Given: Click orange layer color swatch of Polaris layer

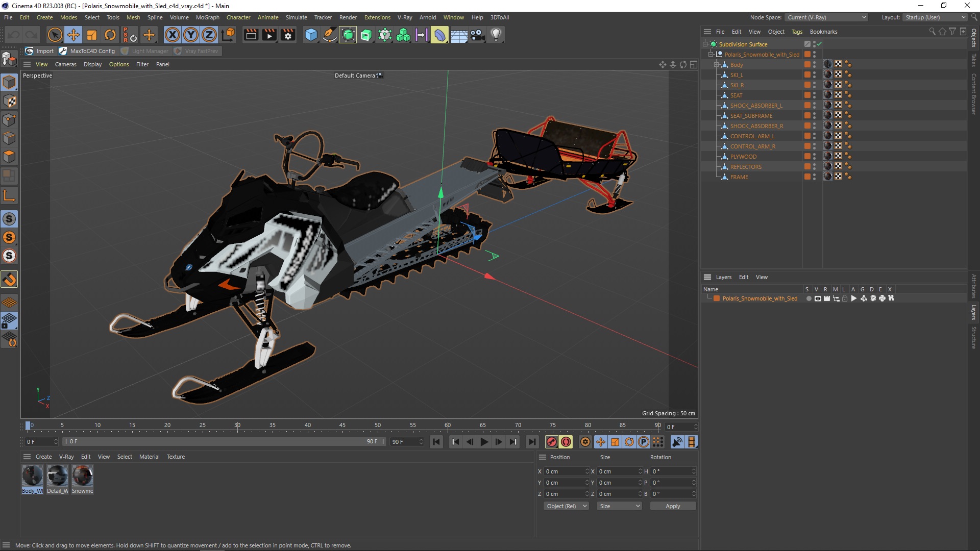Looking at the screenshot, I should click(717, 298).
